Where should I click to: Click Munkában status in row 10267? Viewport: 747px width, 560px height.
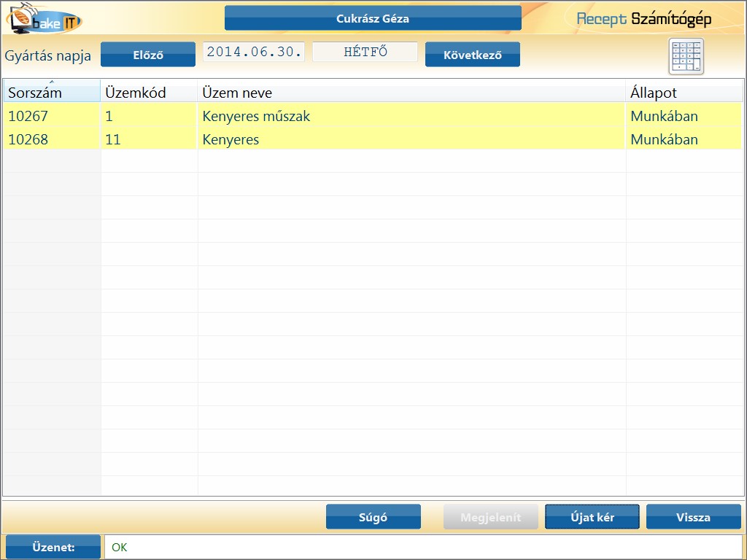(x=684, y=116)
